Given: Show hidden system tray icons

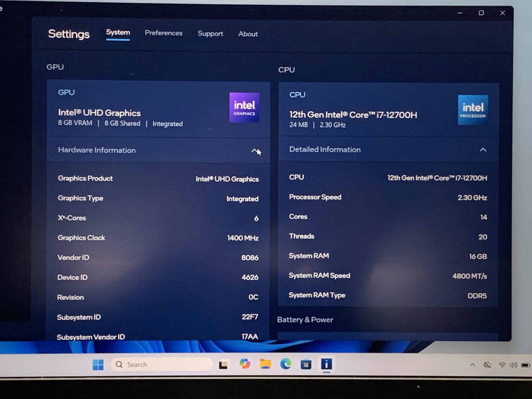Looking at the screenshot, I should (472, 365).
